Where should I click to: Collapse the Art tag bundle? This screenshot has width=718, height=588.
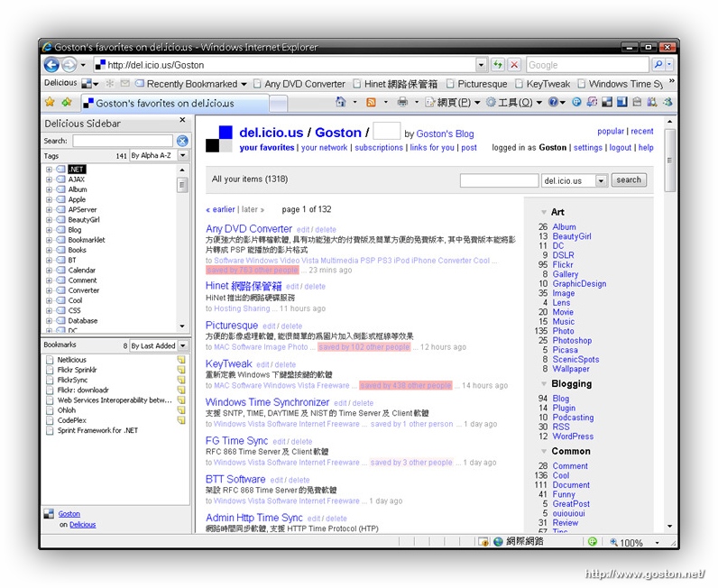pos(544,212)
